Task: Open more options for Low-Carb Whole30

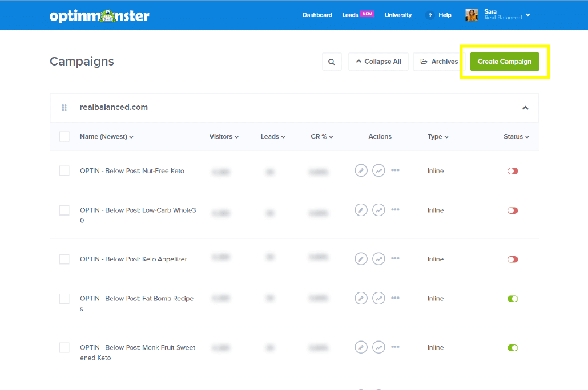Action: click(x=395, y=209)
